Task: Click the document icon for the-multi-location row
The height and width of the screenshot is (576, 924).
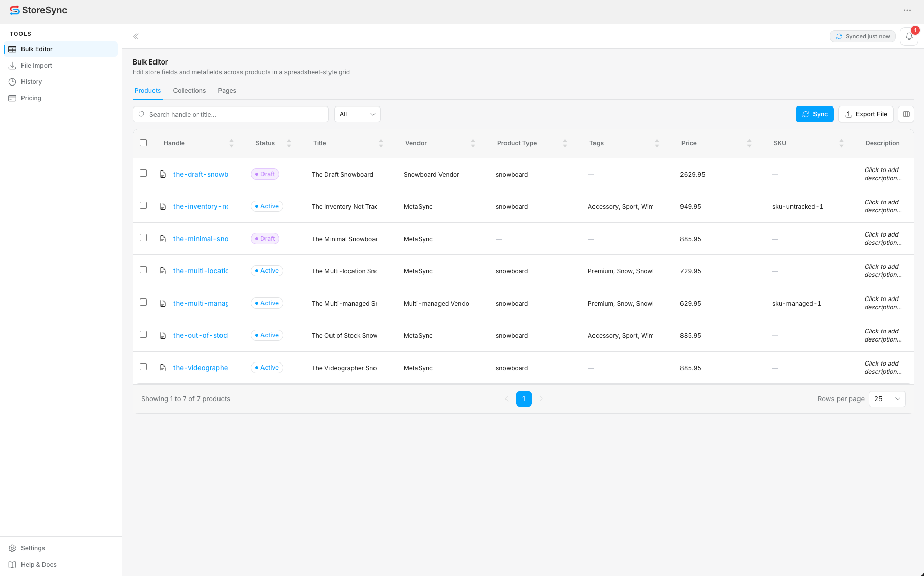Action: pos(163,271)
